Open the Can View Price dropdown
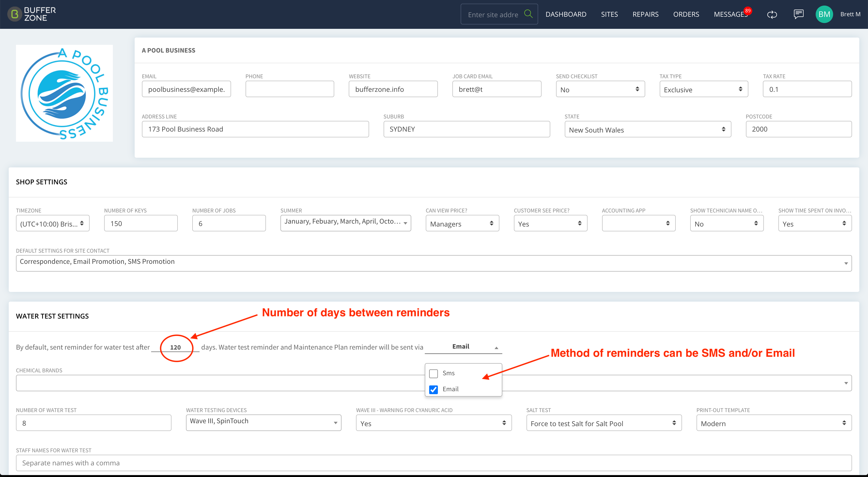Viewport: 868px width, 477px height. point(462,224)
